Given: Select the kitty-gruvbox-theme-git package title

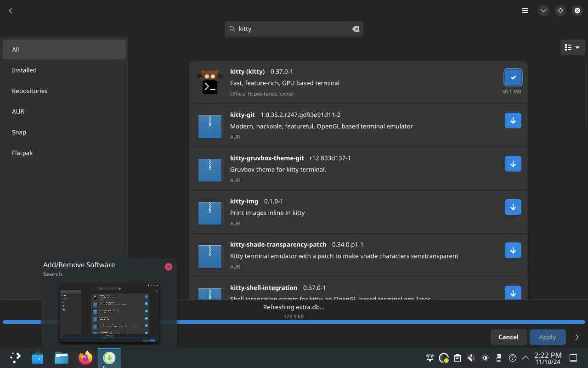Looking at the screenshot, I should pos(267,158).
